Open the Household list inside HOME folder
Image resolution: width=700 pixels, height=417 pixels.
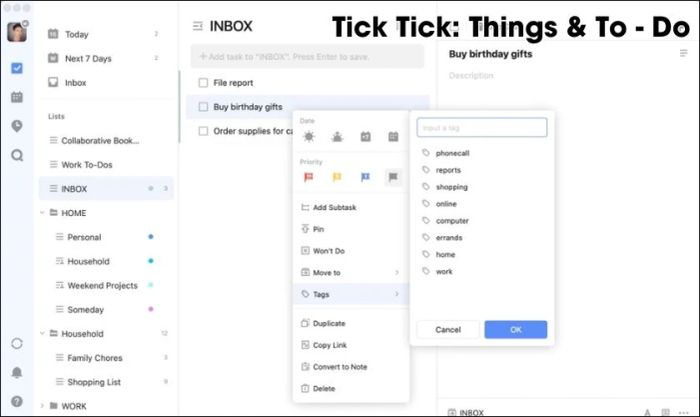click(106, 261)
